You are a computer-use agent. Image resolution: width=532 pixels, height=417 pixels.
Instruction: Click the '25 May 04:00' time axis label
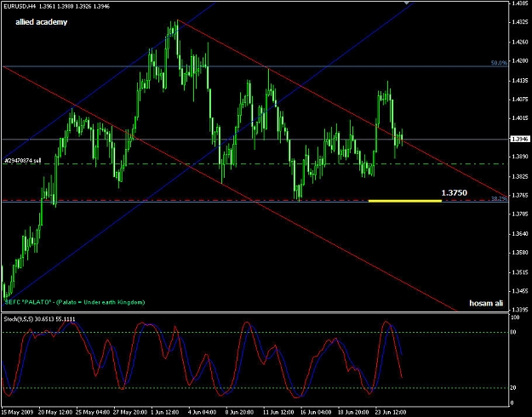pos(94,412)
